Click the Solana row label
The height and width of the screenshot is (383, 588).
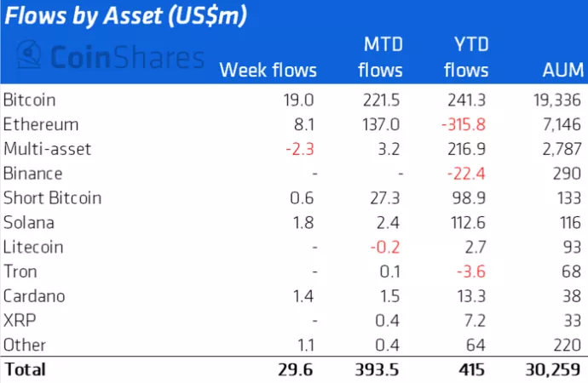pos(27,222)
